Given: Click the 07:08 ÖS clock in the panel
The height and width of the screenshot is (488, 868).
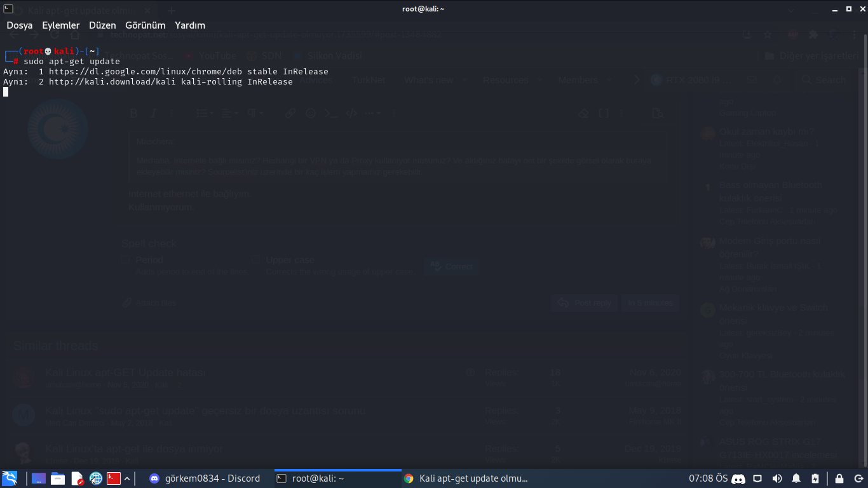Looking at the screenshot, I should [708, 478].
